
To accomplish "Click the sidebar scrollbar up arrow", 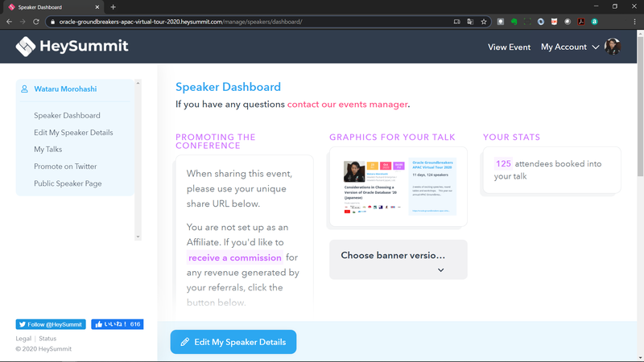I will 138,84.
